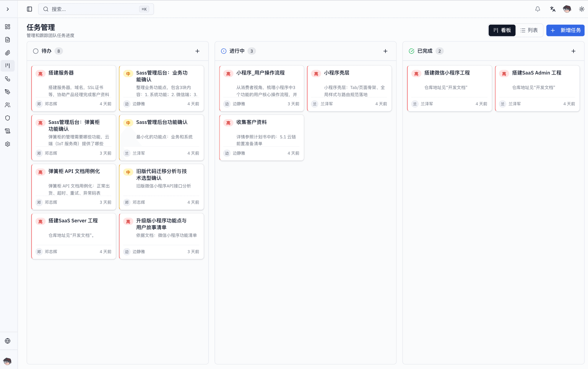Image resolution: width=588 pixels, height=369 pixels.
Task: Open the notifications bell icon
Action: coord(537,9)
